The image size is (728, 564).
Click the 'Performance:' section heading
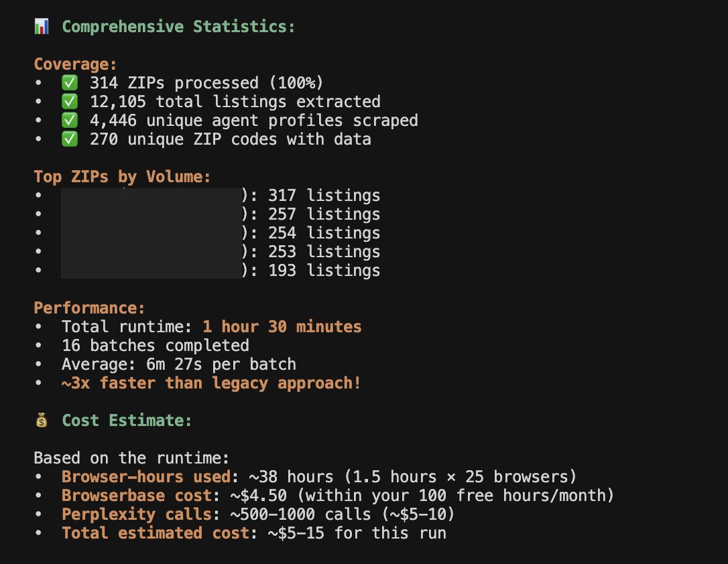coord(89,308)
